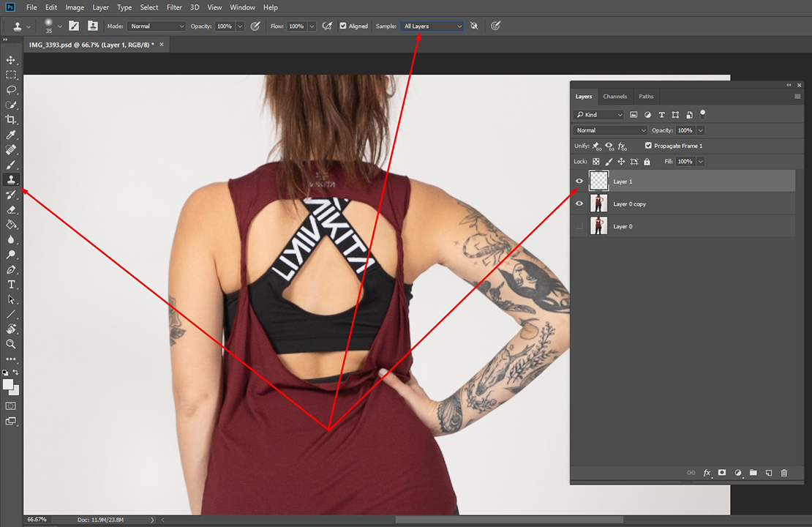Lock transparent pixels of layer
Image resolution: width=812 pixels, height=527 pixels.
(x=596, y=162)
